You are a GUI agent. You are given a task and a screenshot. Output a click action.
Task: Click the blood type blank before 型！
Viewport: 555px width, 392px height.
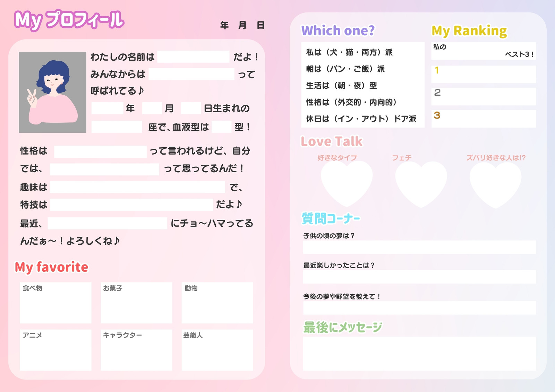[221, 127]
